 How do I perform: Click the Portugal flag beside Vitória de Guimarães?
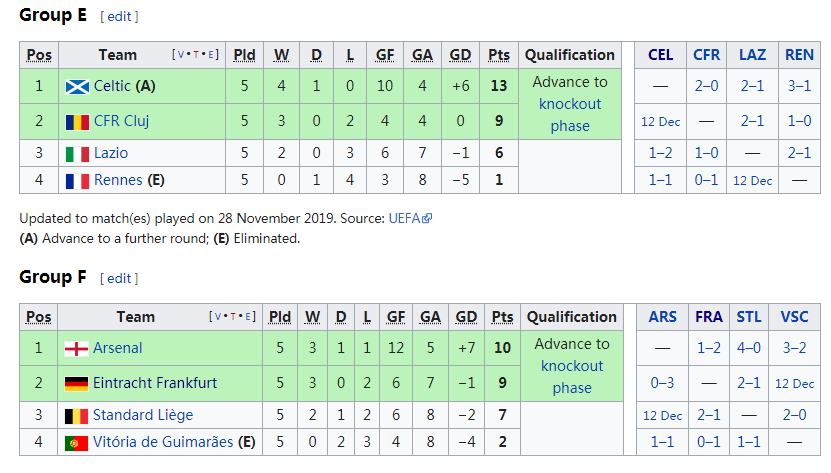[77, 442]
